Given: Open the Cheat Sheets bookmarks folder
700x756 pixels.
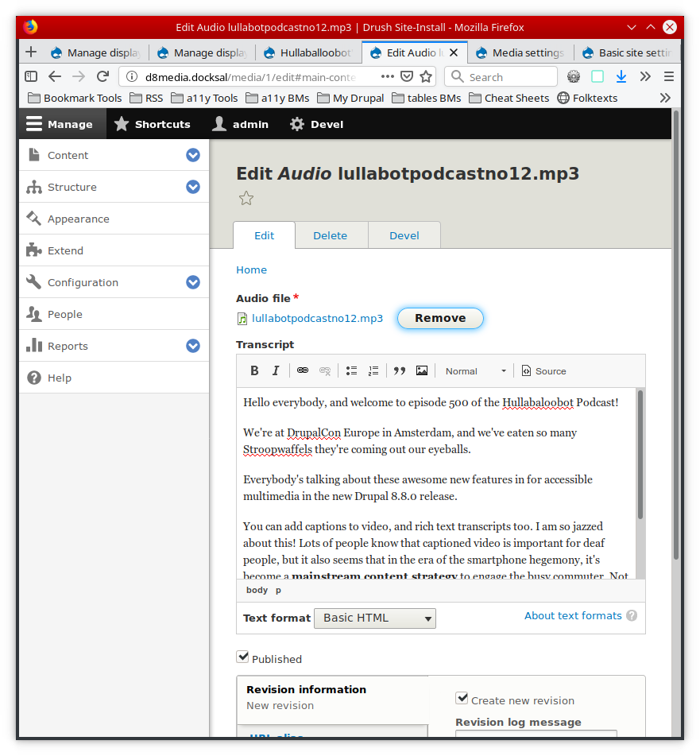Looking at the screenshot, I should [x=509, y=98].
